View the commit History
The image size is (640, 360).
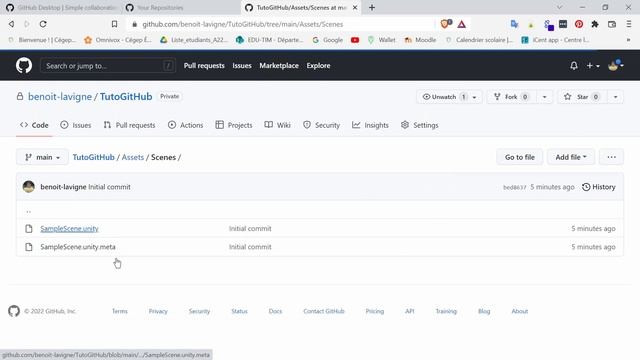[599, 187]
